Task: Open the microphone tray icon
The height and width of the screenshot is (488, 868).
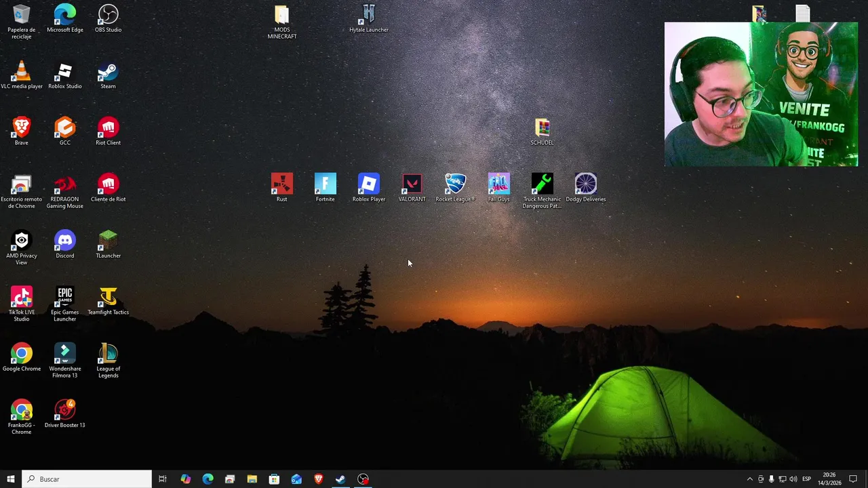Action: (x=771, y=479)
